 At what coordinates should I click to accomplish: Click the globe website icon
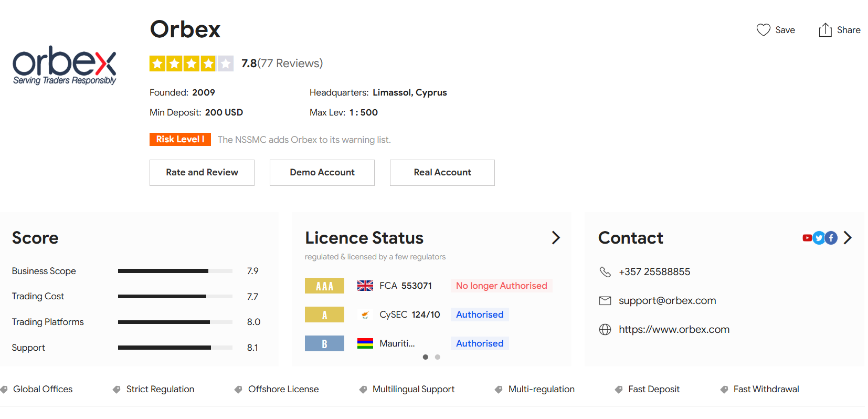pos(605,330)
